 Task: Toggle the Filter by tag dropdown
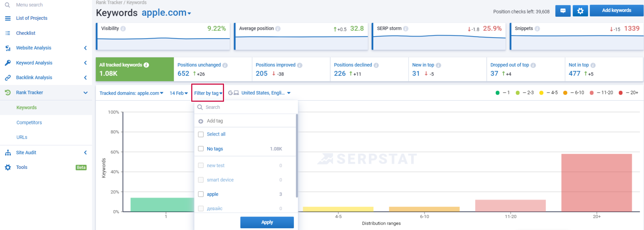pyautogui.click(x=208, y=93)
